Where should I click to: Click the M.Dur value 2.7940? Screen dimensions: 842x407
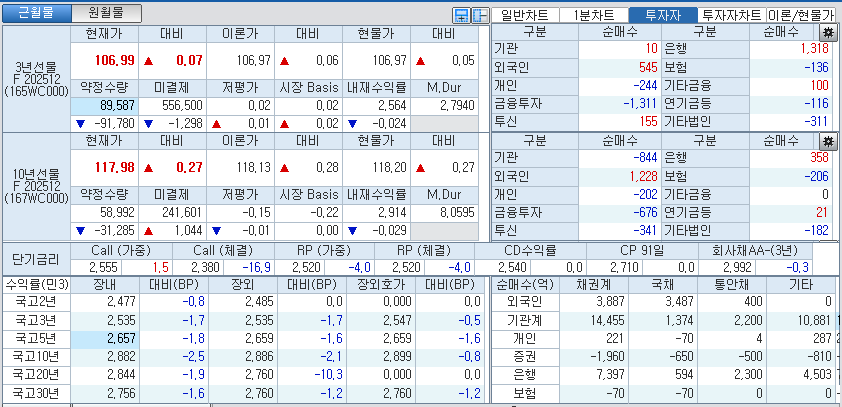[x=458, y=105]
